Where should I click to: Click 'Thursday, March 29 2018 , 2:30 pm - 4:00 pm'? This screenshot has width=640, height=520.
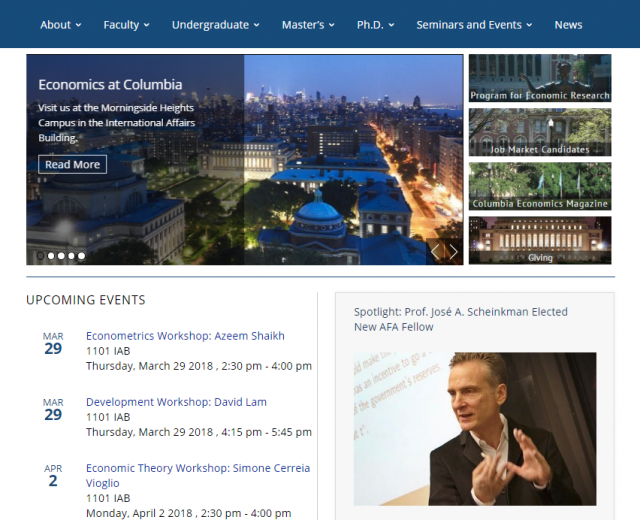point(199,366)
